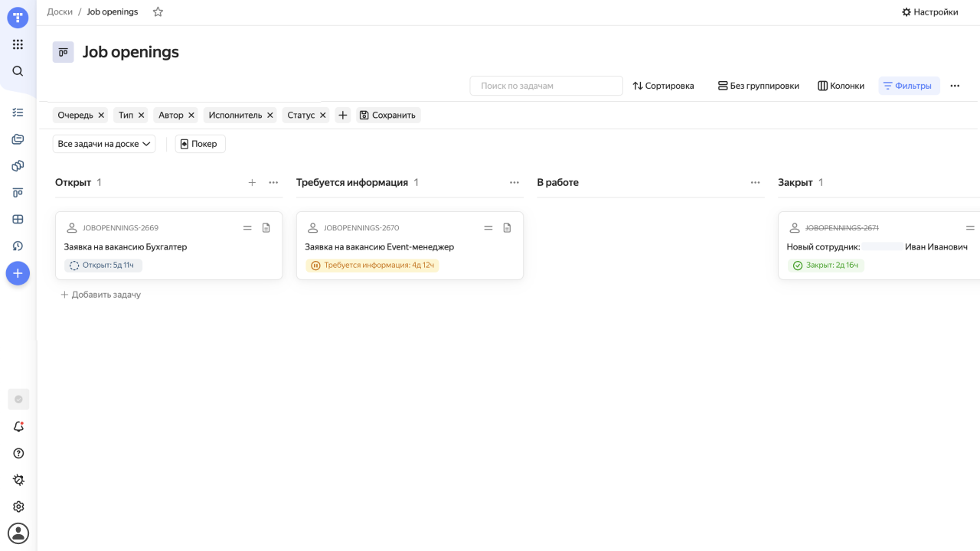Open the Колонки columns menu
The image size is (980, 551).
pos(841,86)
